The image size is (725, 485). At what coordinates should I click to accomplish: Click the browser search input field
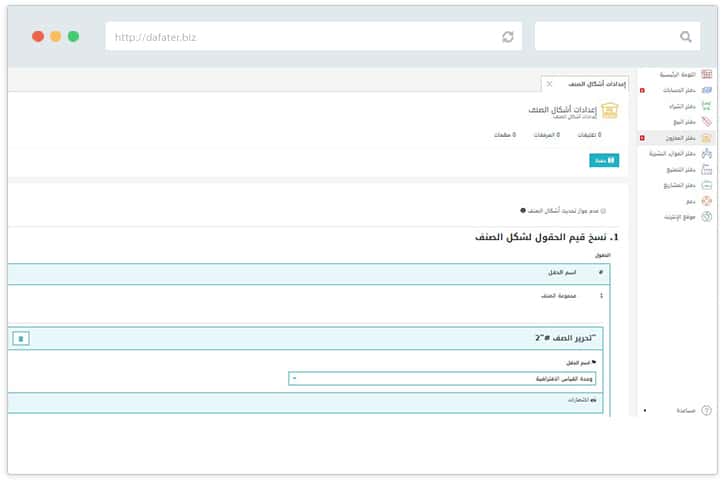617,37
